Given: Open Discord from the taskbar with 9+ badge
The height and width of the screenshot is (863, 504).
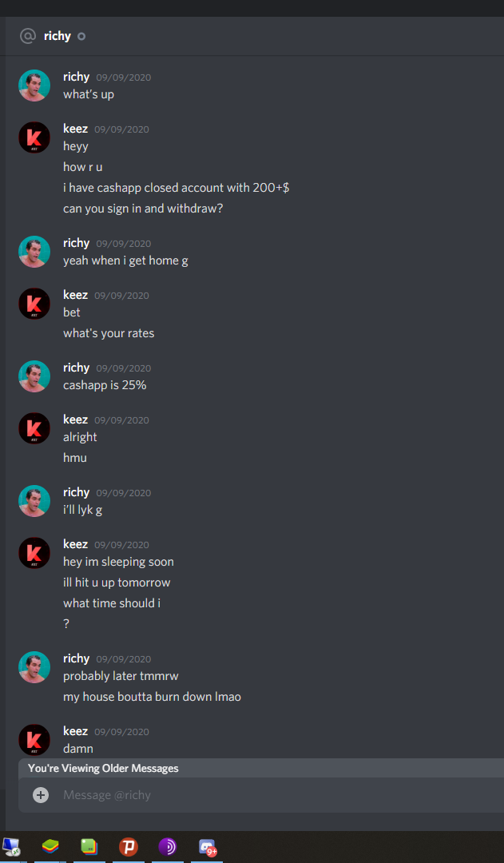Looking at the screenshot, I should [x=207, y=846].
